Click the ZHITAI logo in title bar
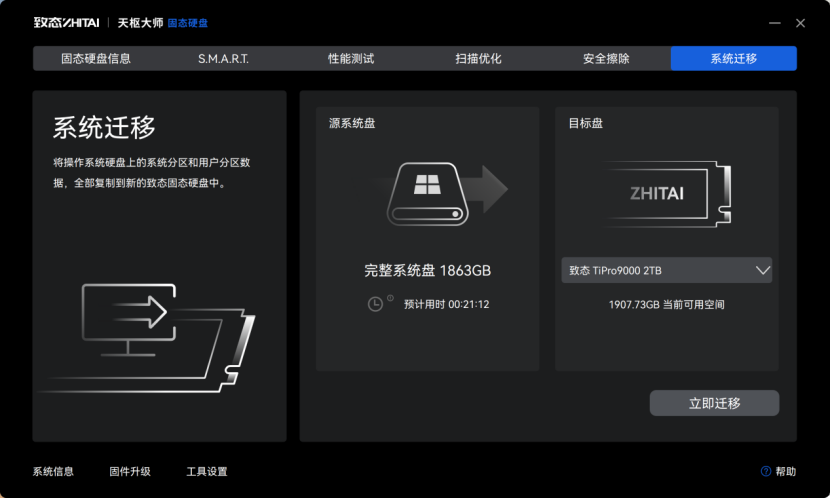Screen dimensions: 830x498 (66, 23)
